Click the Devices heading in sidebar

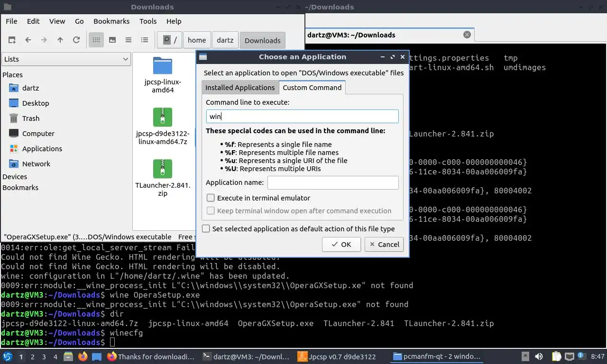tap(15, 177)
